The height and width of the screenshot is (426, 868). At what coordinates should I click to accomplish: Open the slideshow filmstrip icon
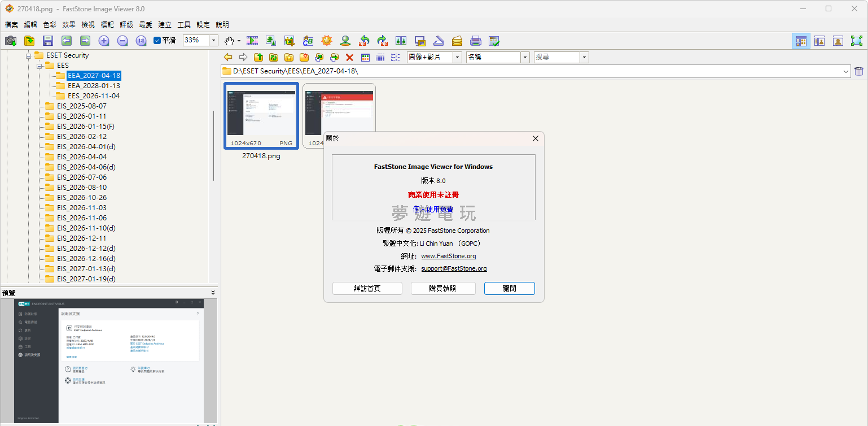pos(252,41)
